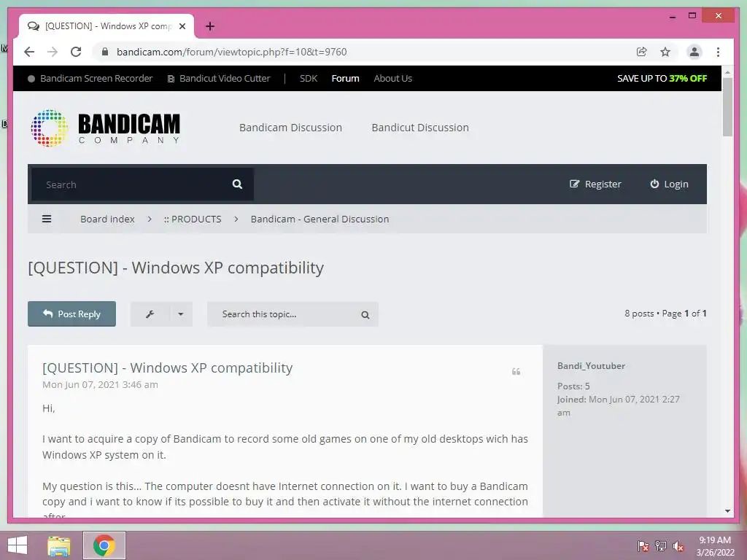Click the browser forward arrow
Viewport: 747px width, 560px height.
(x=53, y=52)
